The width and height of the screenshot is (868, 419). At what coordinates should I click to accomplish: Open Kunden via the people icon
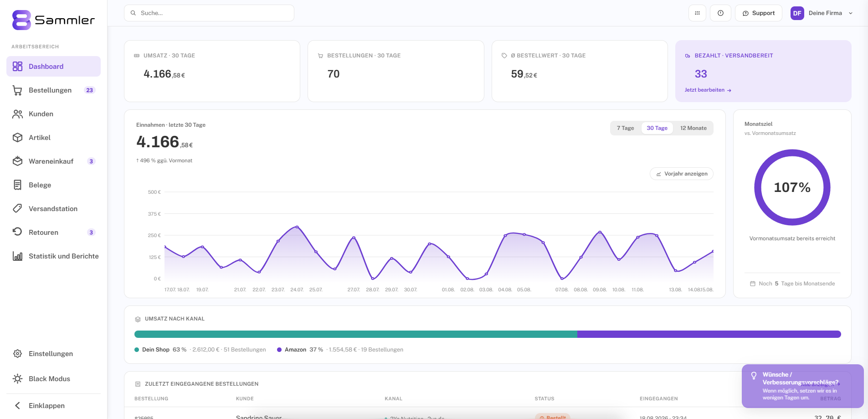pyautogui.click(x=18, y=114)
